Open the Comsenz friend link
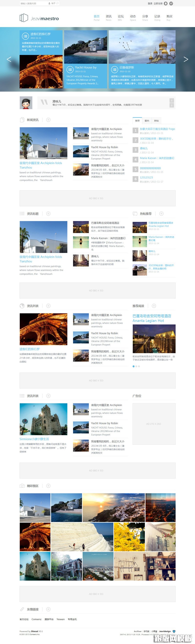195x644 pixels. pyautogui.click(x=37, y=619)
